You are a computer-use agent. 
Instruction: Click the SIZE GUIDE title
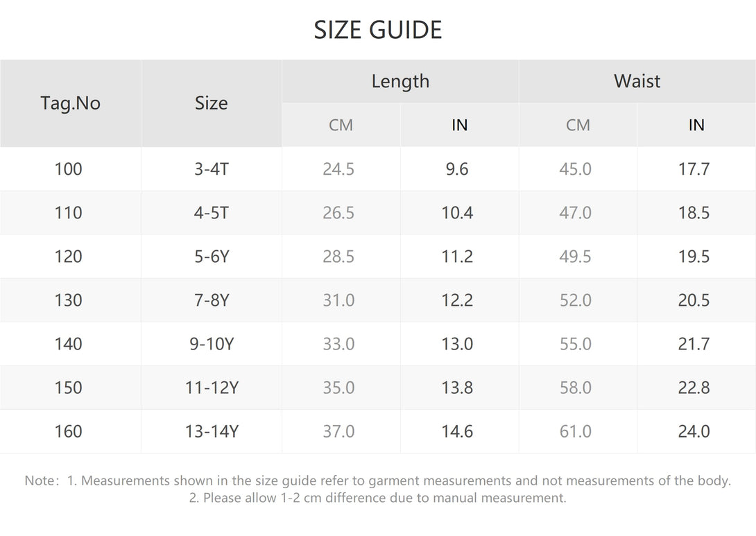[378, 30]
